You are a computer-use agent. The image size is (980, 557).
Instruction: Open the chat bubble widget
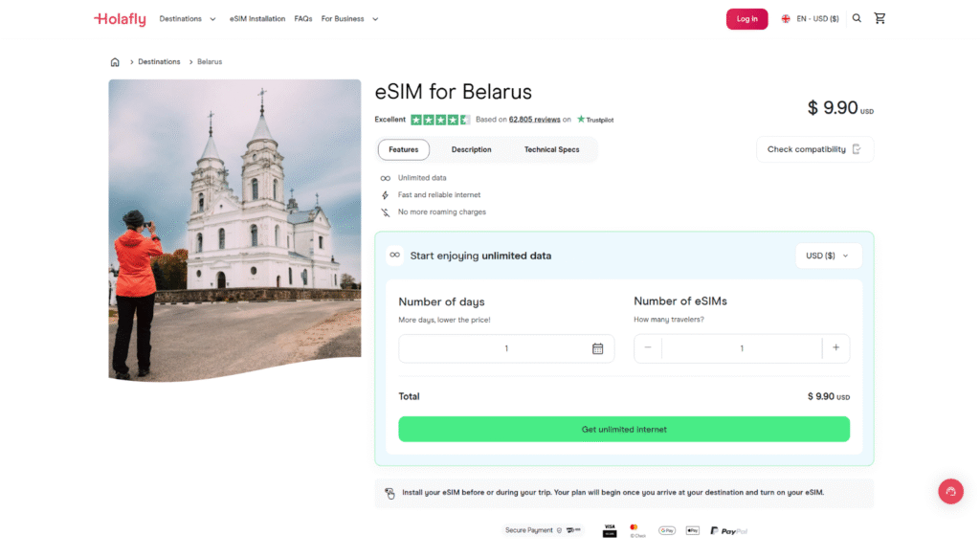(950, 491)
